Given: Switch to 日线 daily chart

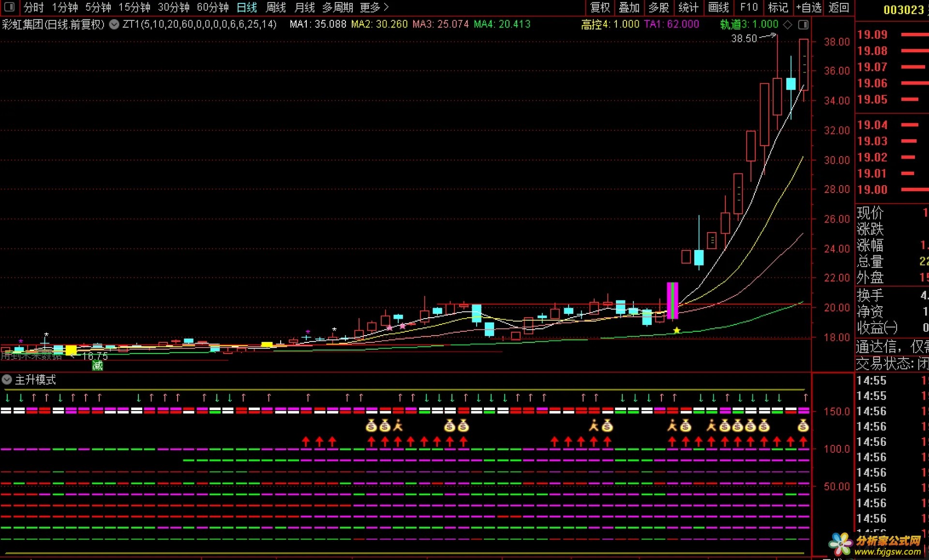Looking at the screenshot, I should 247,7.
